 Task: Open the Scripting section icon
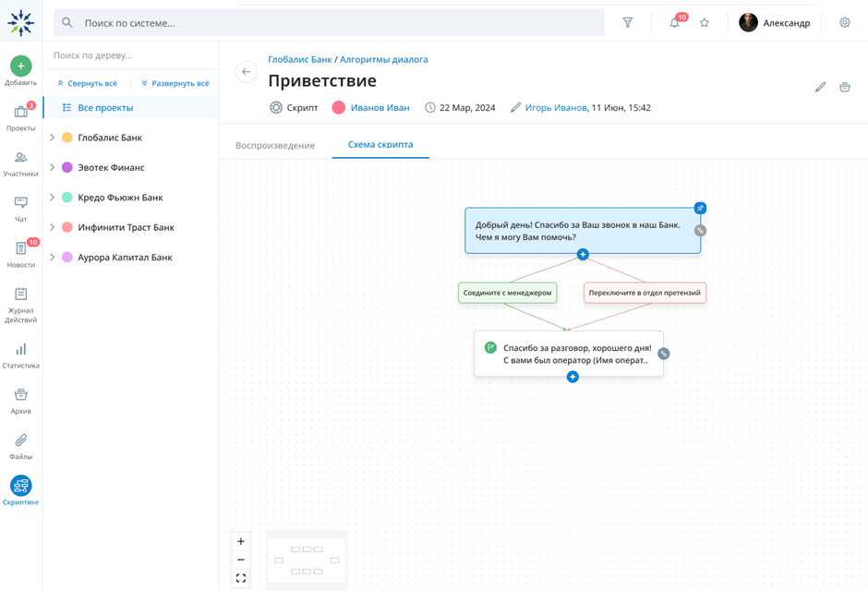[x=20, y=486]
